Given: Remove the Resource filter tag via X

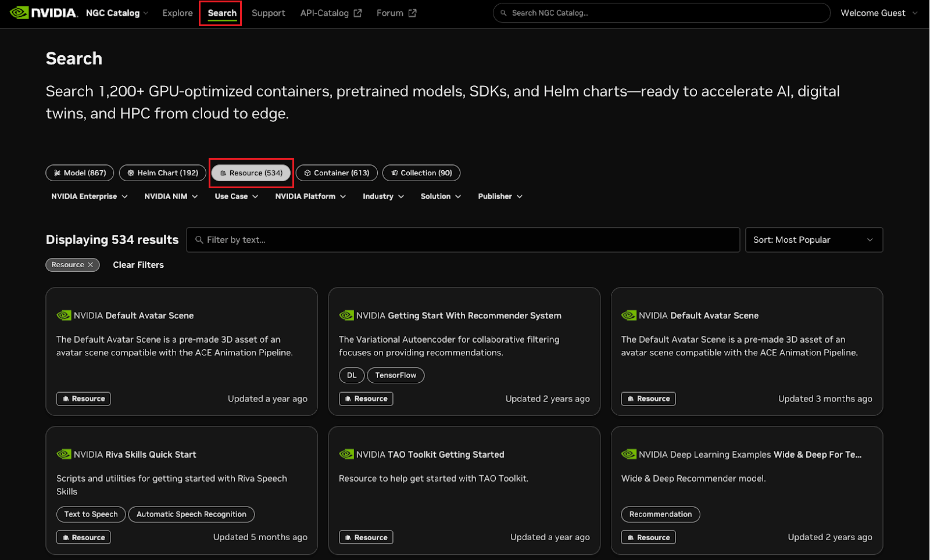Looking at the screenshot, I should click(x=90, y=265).
